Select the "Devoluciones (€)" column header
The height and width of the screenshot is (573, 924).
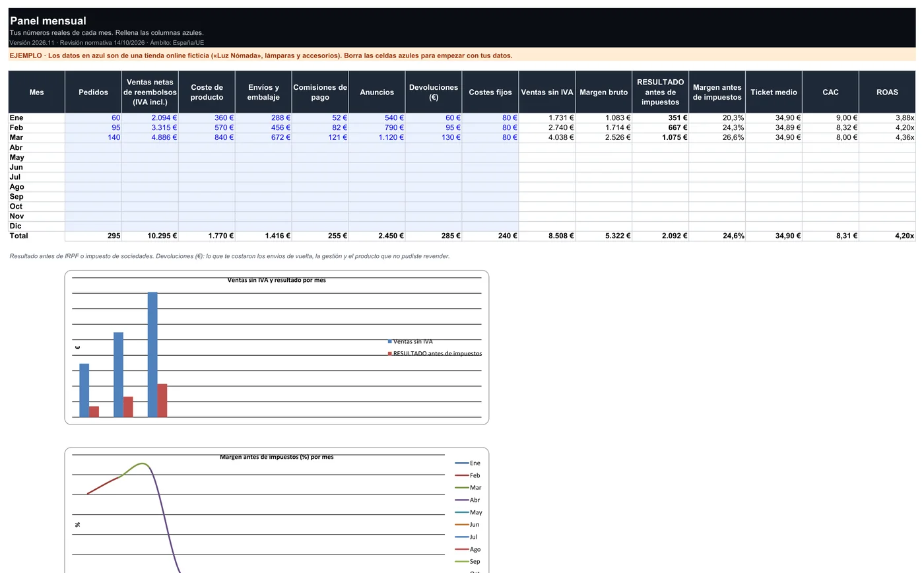point(434,92)
